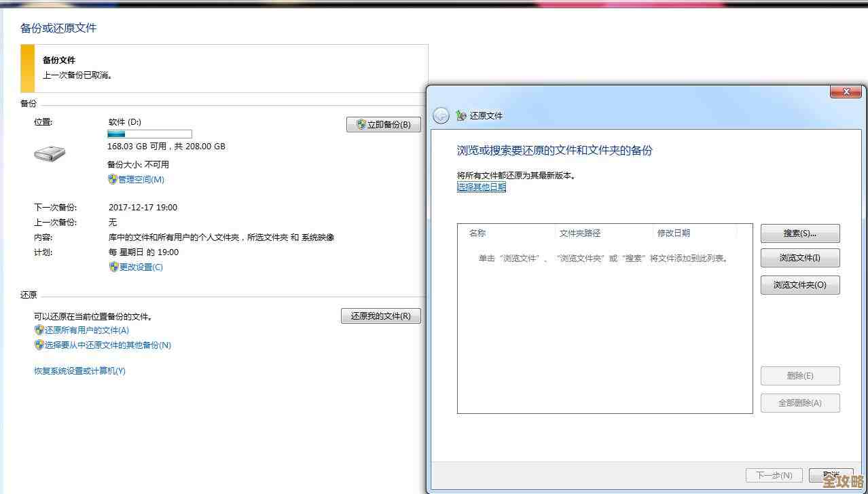Click the 还原文件 icon in the dialog header
The width and height of the screenshot is (868, 494).
(x=463, y=115)
